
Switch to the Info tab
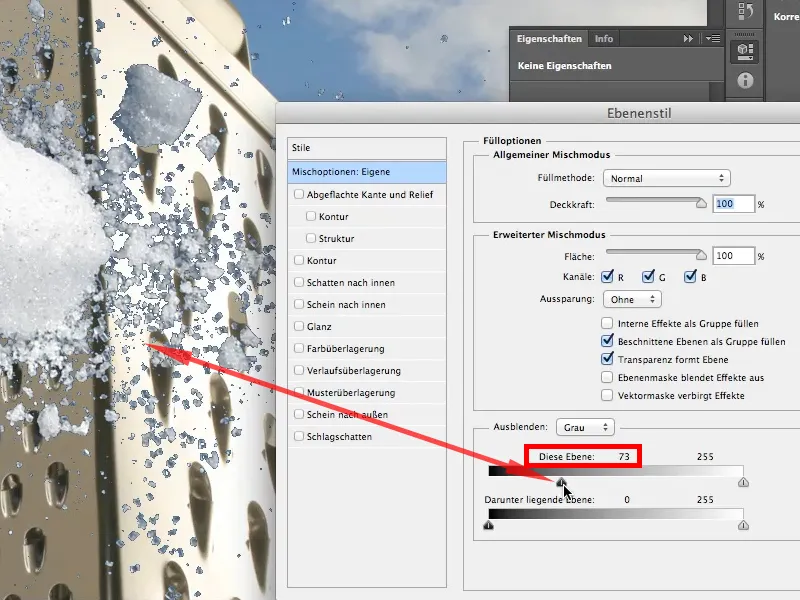coord(604,39)
